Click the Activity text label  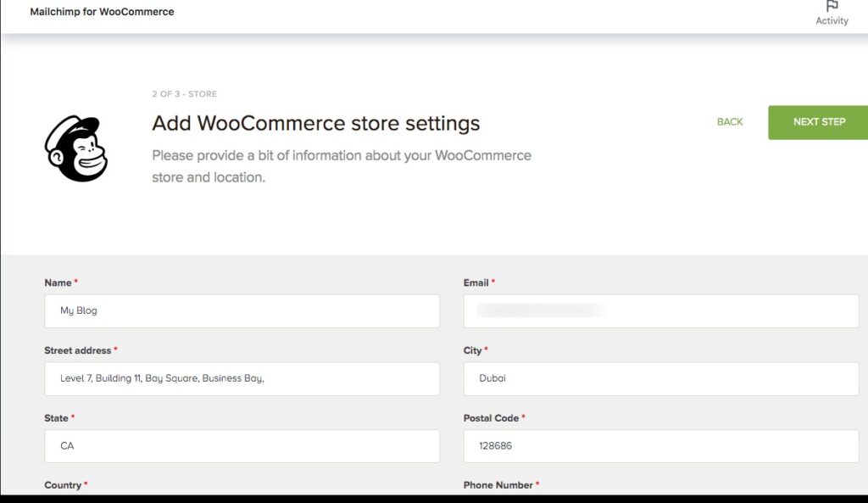coord(832,20)
